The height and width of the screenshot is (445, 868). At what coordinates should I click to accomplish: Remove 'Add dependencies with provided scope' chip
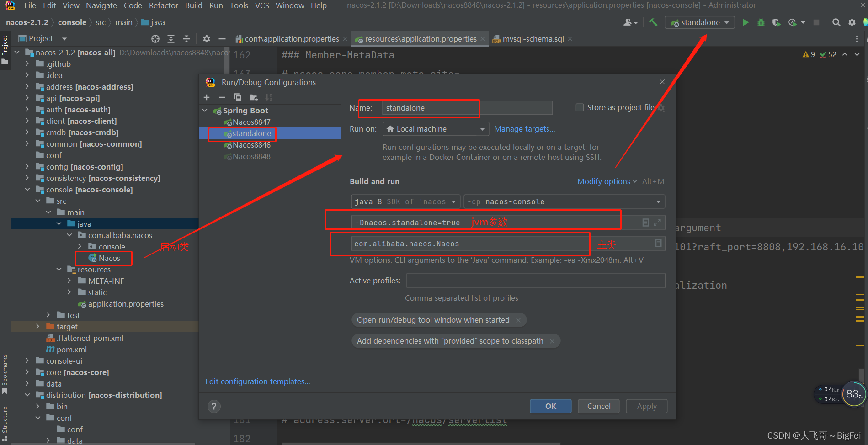pos(552,341)
